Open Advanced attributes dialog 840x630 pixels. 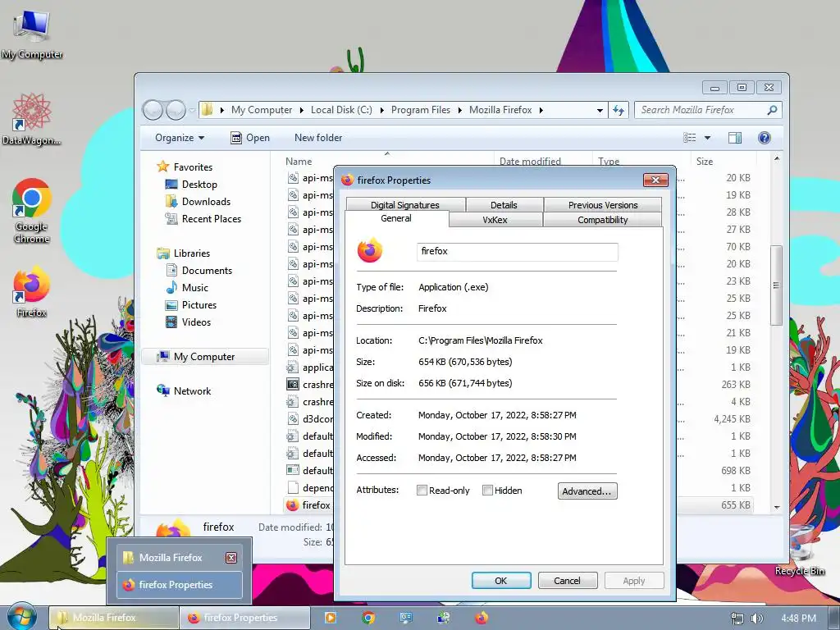click(x=587, y=491)
